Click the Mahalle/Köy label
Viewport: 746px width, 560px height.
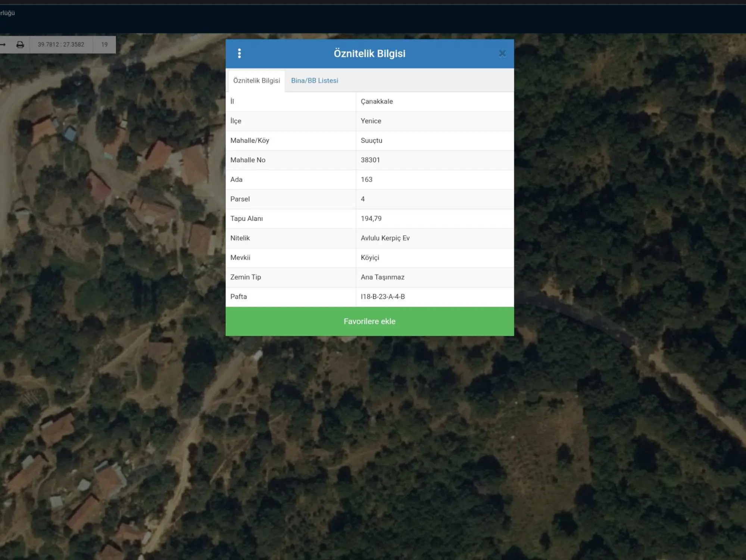[250, 141]
